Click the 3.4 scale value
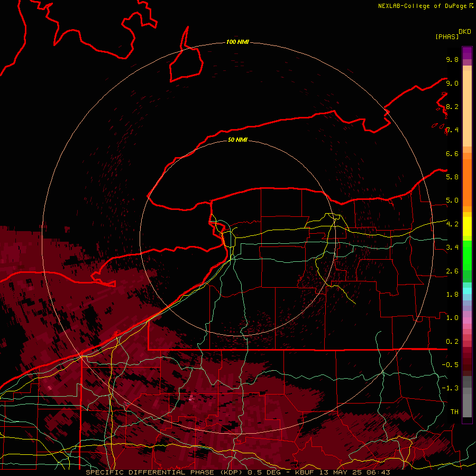The image size is (476, 476). point(452,248)
